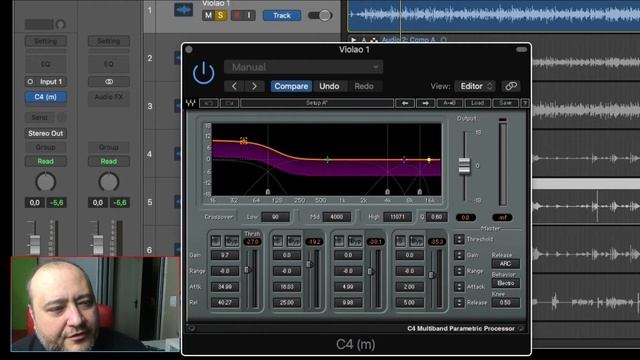Click the stereo link icon in second channel strip
The image size is (640, 360).
109,82
